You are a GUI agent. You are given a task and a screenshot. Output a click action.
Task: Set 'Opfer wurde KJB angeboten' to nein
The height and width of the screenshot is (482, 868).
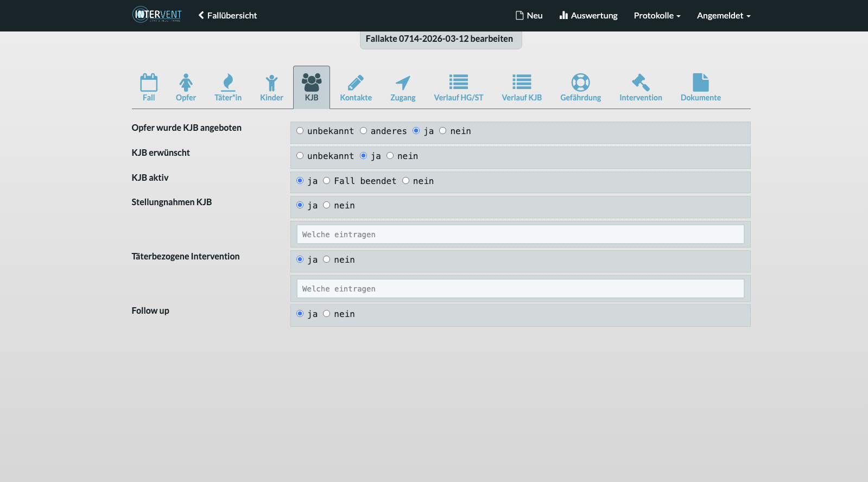443,131
